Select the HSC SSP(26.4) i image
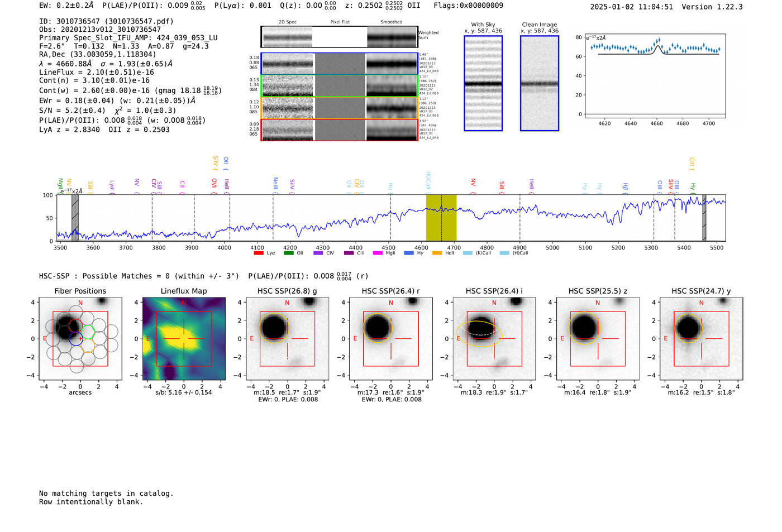This screenshot has height=532, width=782. pyautogui.click(x=494, y=338)
